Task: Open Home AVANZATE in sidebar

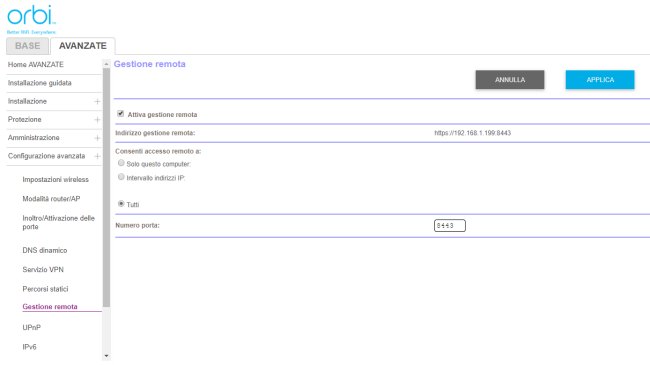Action: [x=36, y=65]
